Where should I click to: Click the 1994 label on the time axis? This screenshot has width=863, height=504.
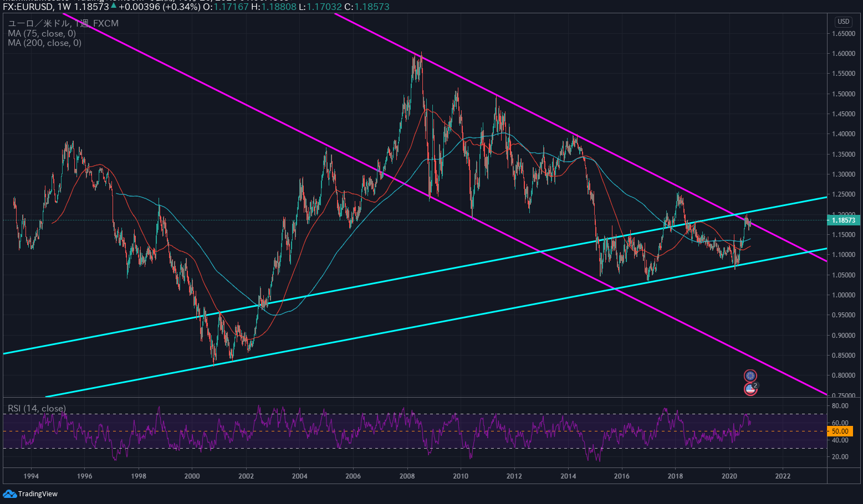click(31, 476)
